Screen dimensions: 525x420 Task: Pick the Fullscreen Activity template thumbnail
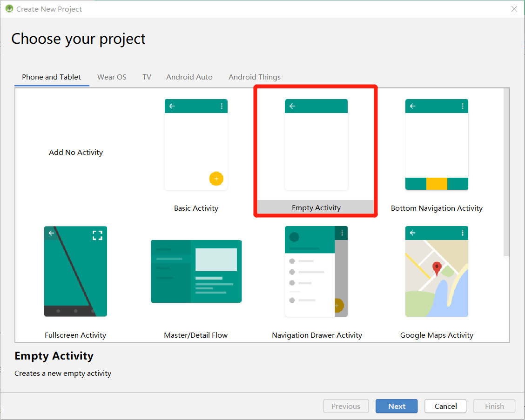pyautogui.click(x=76, y=272)
